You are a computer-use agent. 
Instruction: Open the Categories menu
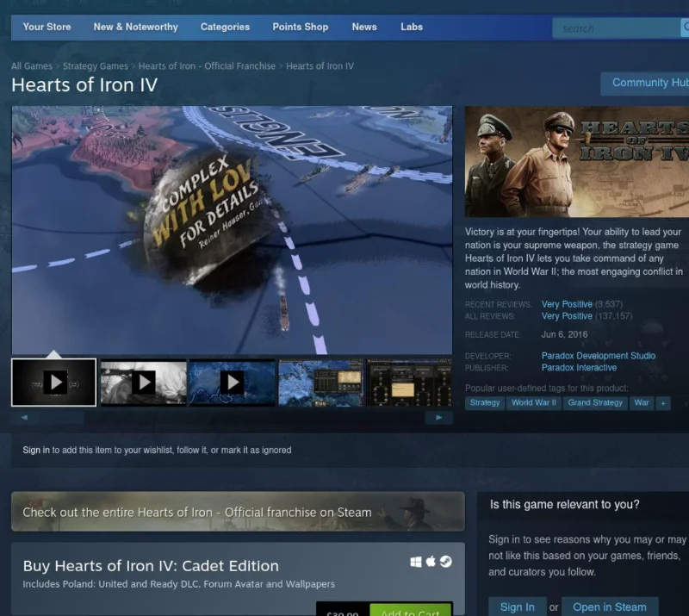pyautogui.click(x=225, y=27)
